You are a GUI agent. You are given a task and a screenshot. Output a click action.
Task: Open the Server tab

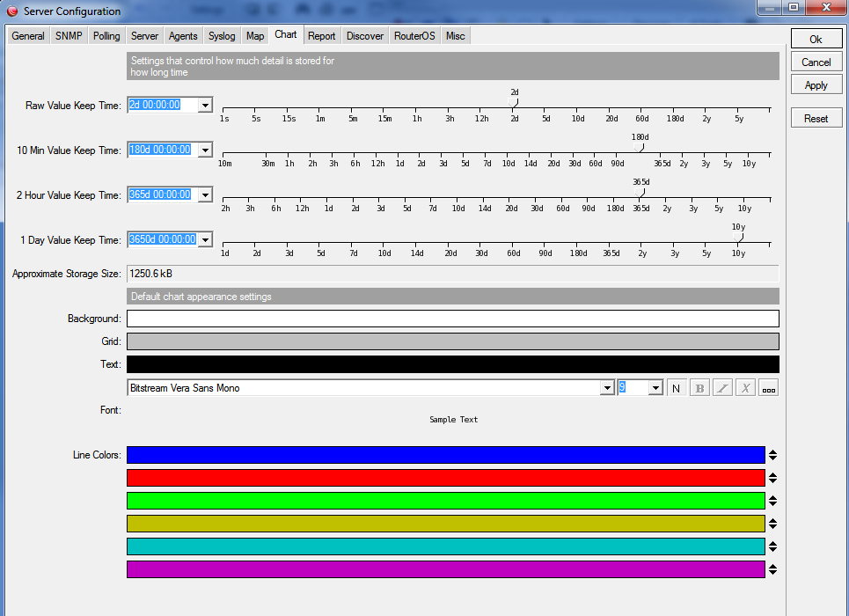[x=144, y=36]
